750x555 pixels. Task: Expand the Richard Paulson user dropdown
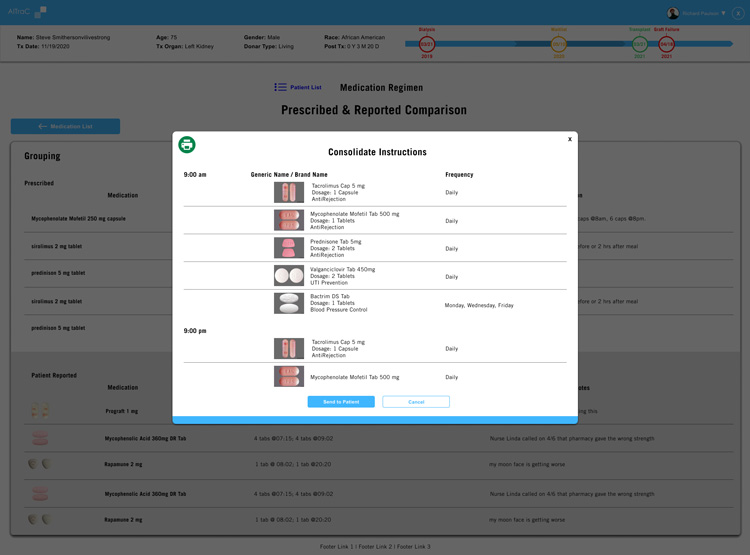723,13
